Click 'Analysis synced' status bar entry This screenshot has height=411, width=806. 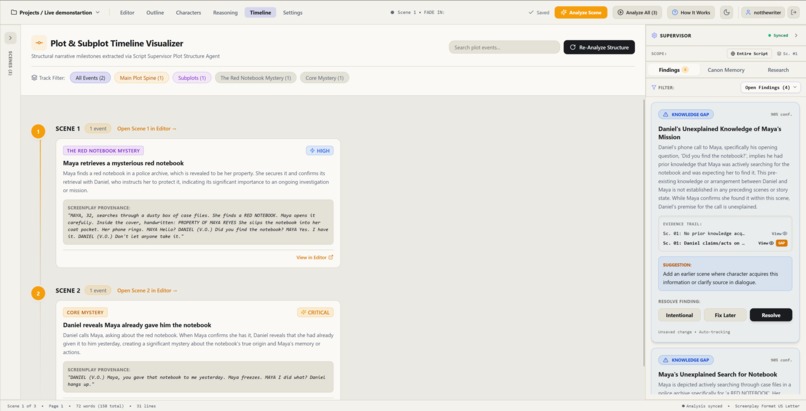[702, 406]
